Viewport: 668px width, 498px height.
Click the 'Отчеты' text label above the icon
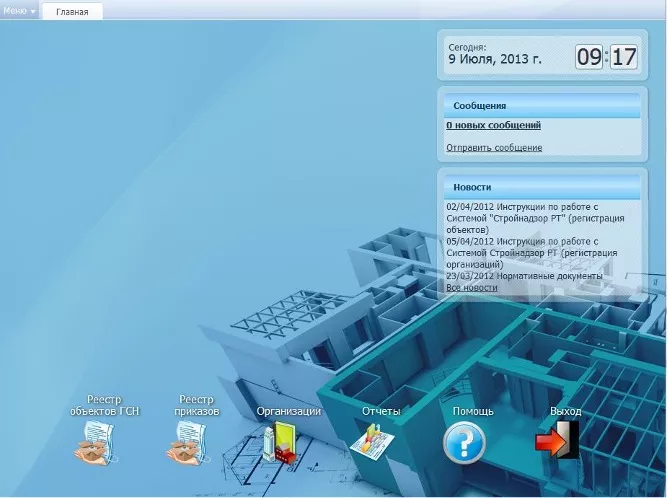click(381, 411)
